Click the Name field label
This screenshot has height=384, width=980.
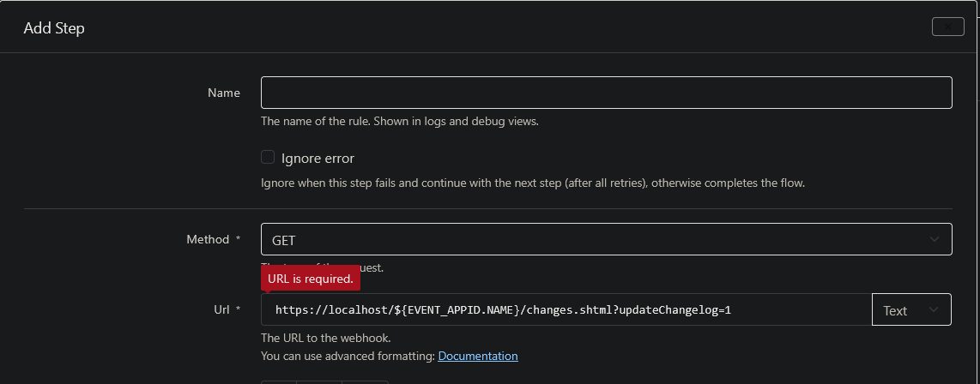tap(224, 93)
